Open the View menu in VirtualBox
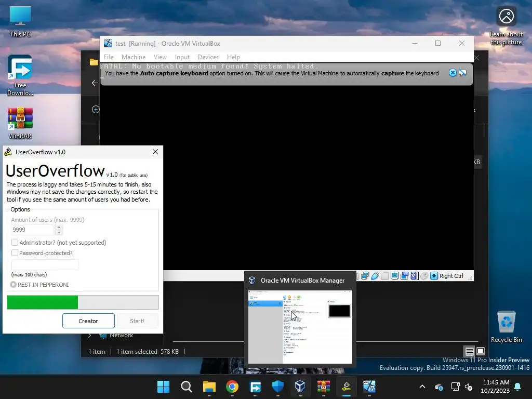This screenshot has width=532, height=399. click(160, 57)
